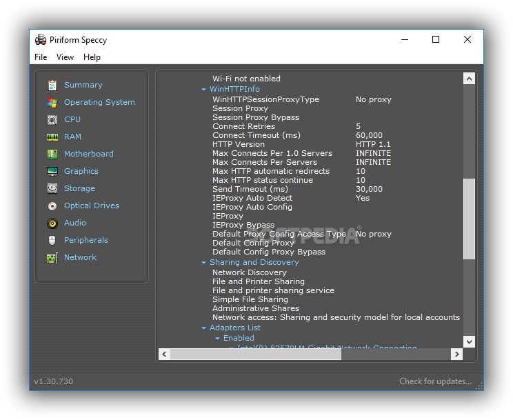Select Max HTTP automatic redirects row

coord(288,171)
